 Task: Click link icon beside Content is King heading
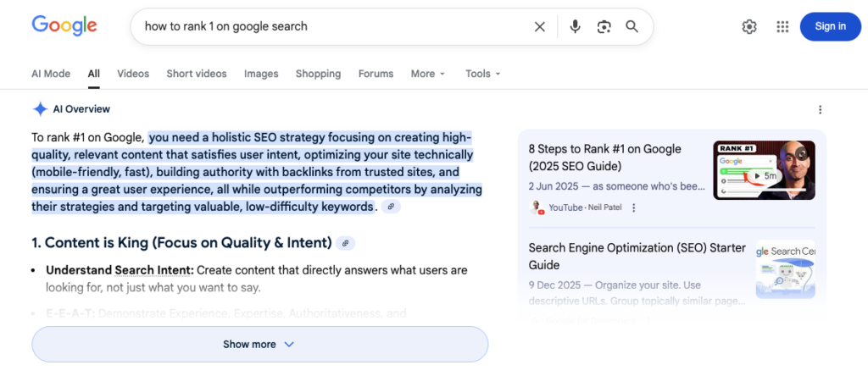point(346,243)
